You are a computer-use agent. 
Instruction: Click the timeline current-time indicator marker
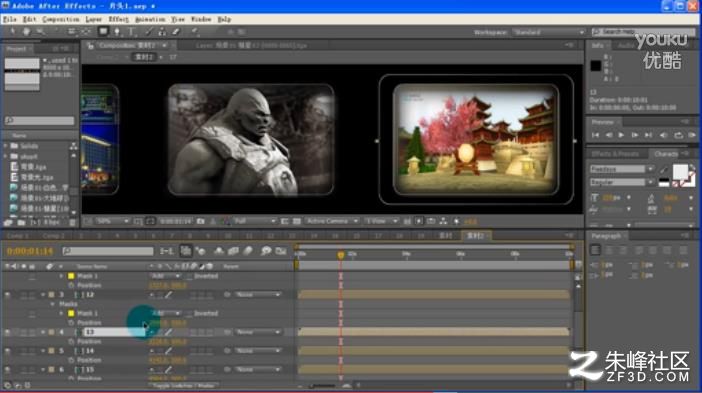(x=341, y=255)
